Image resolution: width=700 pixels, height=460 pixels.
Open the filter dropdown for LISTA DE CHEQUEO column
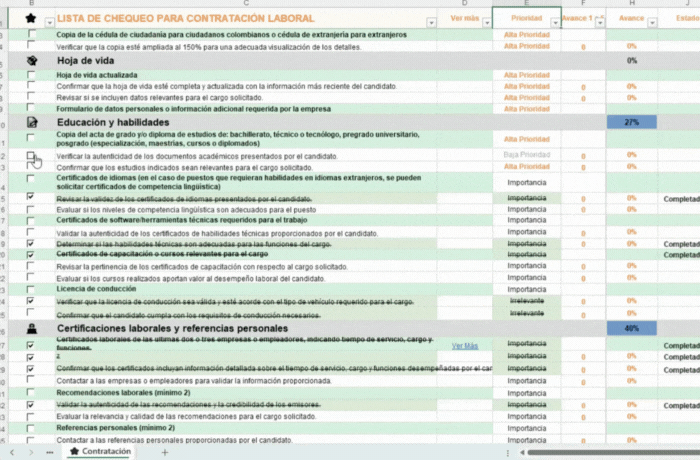click(x=431, y=22)
